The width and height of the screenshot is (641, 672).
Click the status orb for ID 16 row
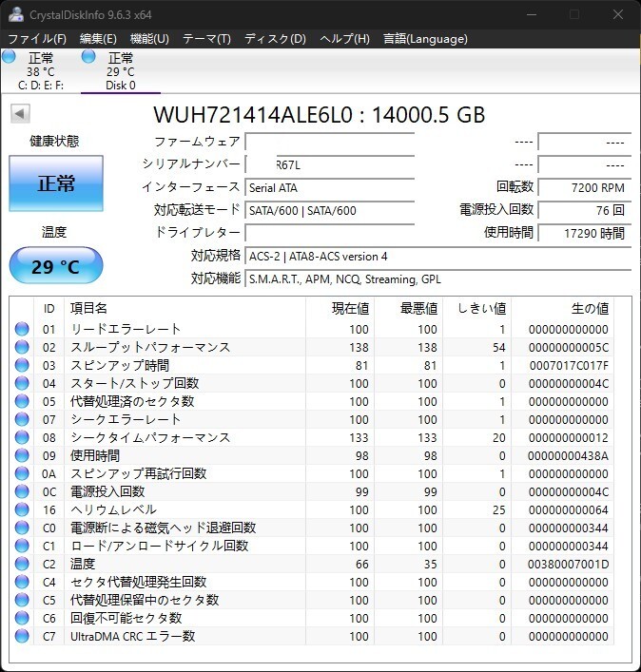[22, 509]
